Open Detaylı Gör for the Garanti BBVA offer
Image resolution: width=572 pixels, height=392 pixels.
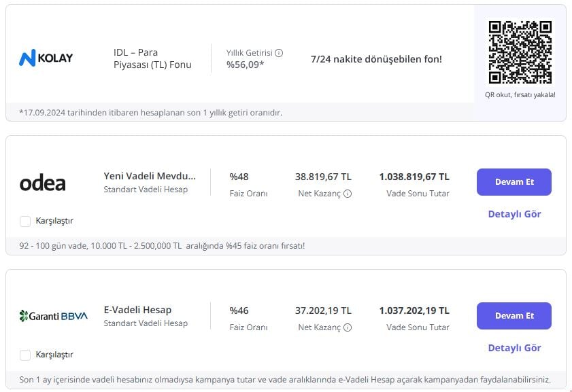[514, 347]
